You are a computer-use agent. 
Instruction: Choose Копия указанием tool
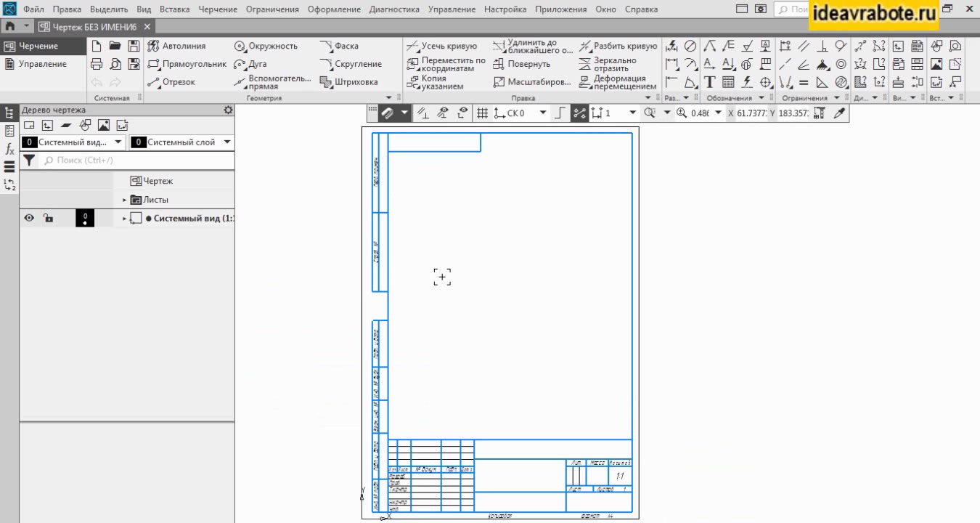[x=436, y=82]
